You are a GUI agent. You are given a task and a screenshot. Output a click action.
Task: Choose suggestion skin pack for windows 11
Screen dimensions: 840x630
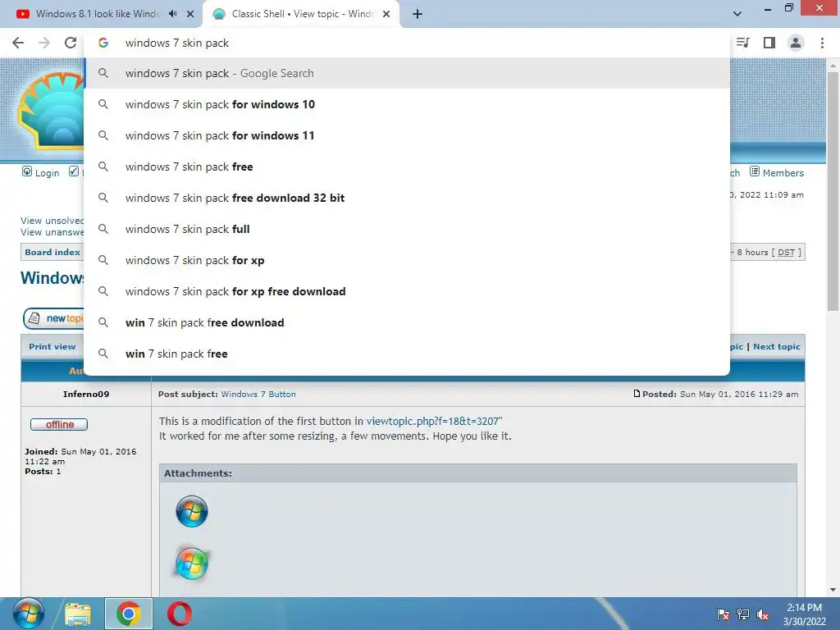click(x=407, y=135)
